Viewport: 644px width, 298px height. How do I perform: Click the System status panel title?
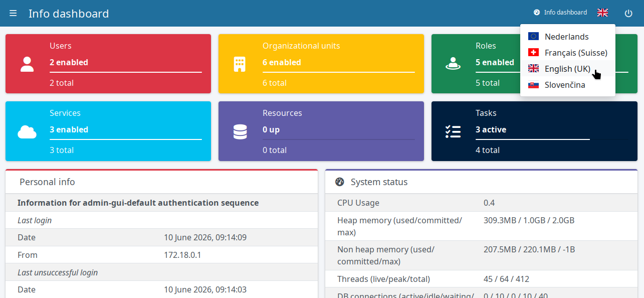click(379, 182)
